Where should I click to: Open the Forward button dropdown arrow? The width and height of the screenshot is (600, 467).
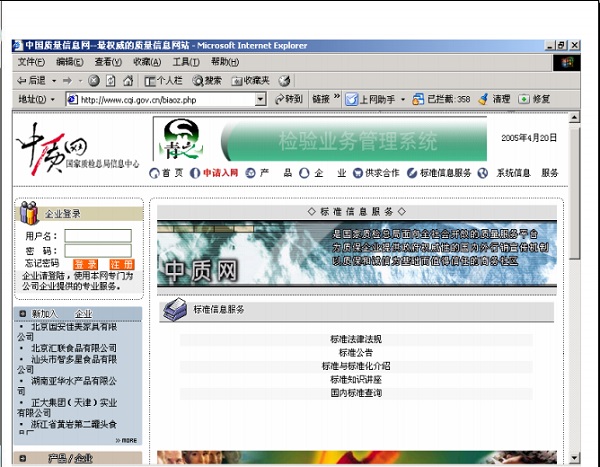80,81
